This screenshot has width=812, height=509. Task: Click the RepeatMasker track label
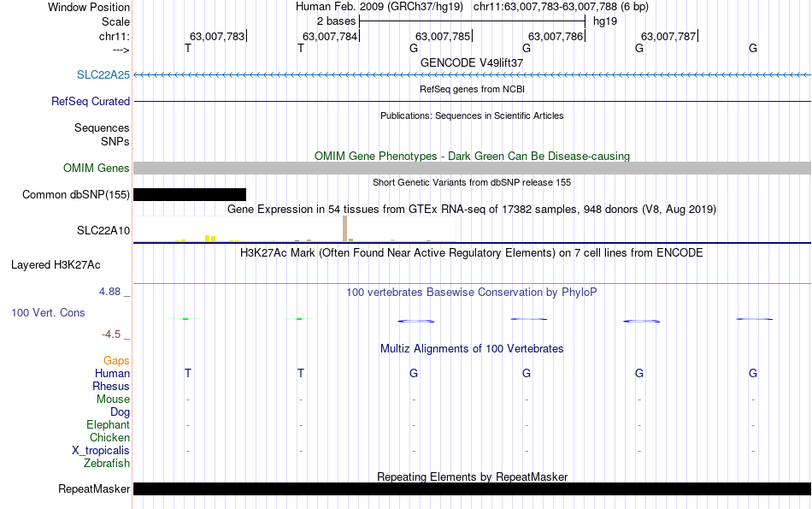[x=94, y=488]
